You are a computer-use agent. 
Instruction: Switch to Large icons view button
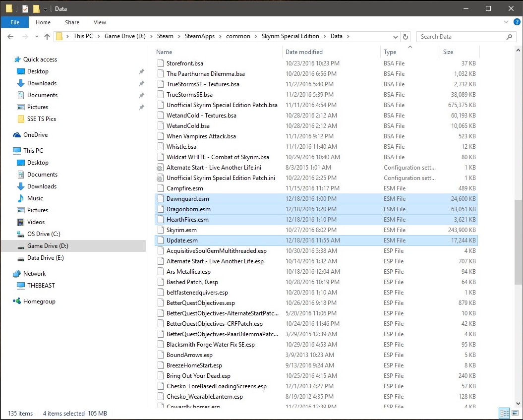pyautogui.click(x=516, y=414)
